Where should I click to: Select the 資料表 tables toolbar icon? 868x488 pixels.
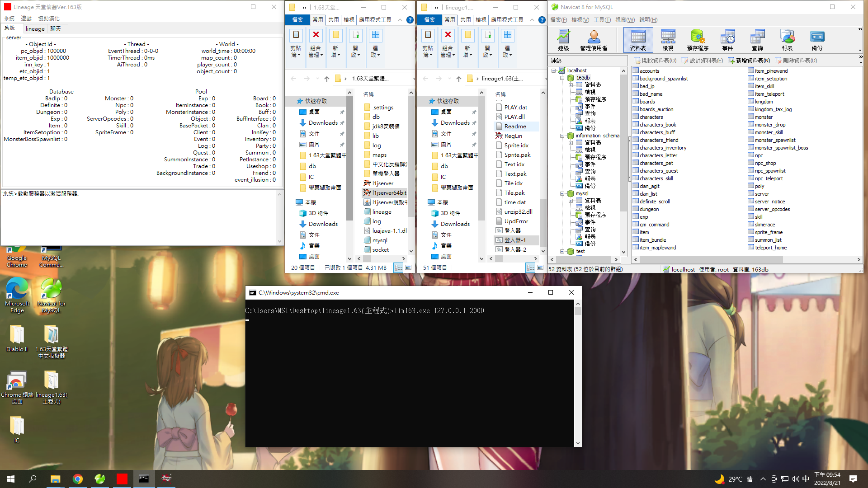[x=638, y=40]
